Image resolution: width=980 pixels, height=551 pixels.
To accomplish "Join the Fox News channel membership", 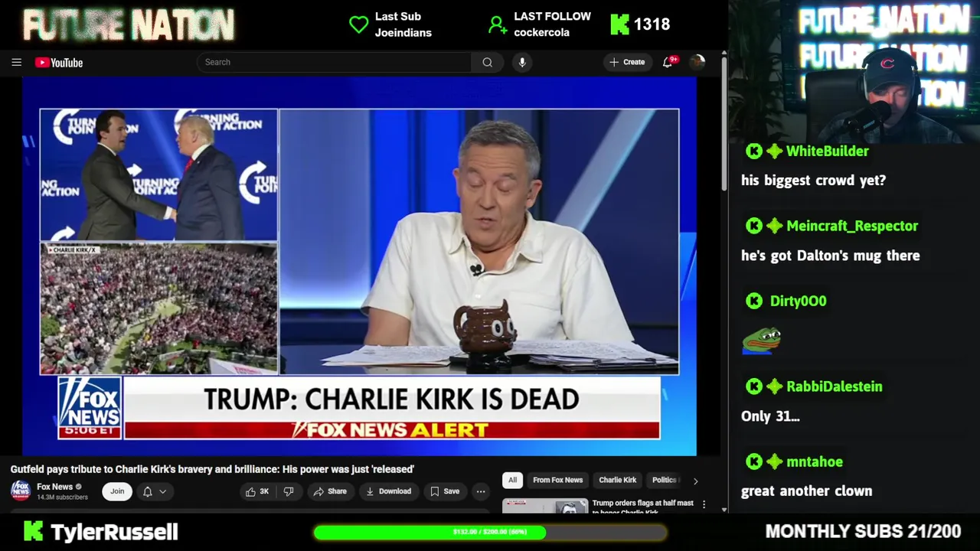I will [117, 491].
